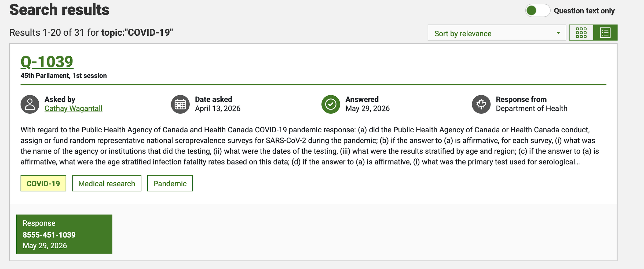Screen dimensions: 644x269
Task: Open Cathay Wagantall's profile link
Action: (x=73, y=108)
